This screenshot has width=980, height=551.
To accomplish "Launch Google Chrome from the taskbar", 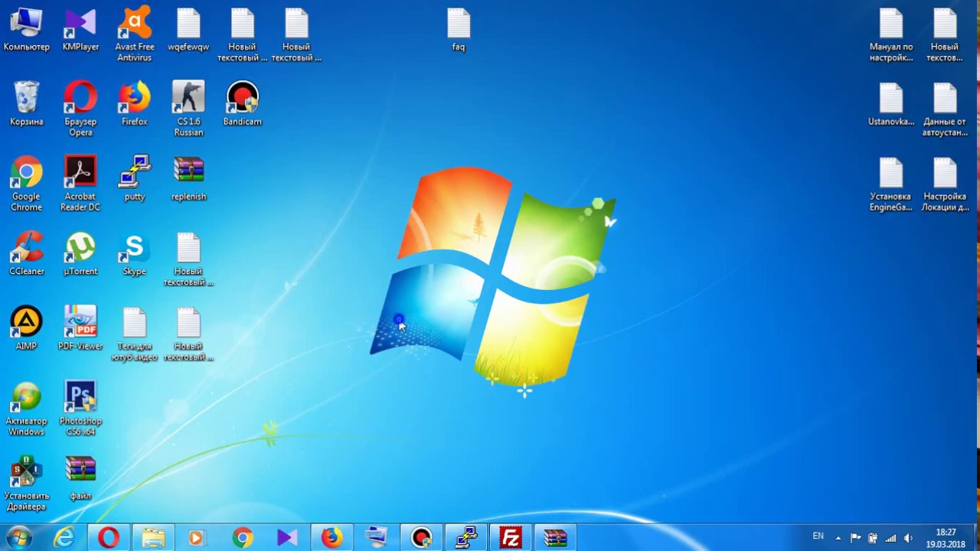I will tap(243, 538).
